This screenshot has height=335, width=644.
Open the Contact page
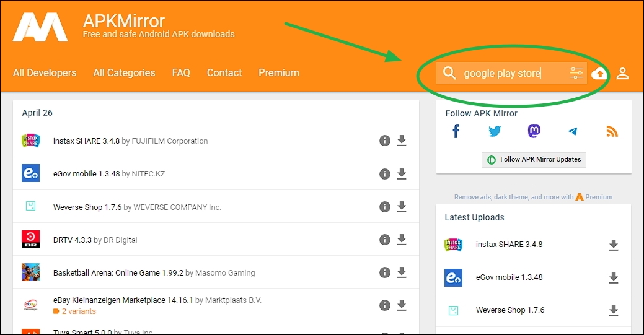coord(224,73)
